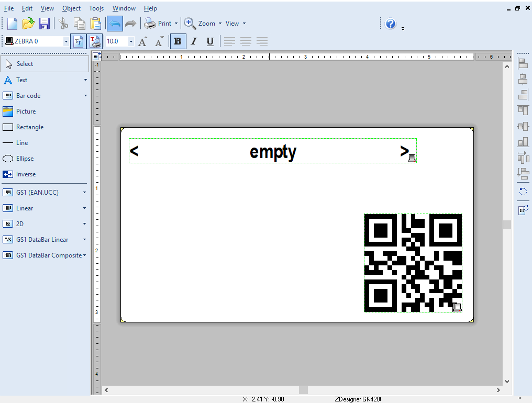Image resolution: width=532 pixels, height=403 pixels.
Task: Open the ZEBRA 0 font dropdown
Action: [x=66, y=41]
